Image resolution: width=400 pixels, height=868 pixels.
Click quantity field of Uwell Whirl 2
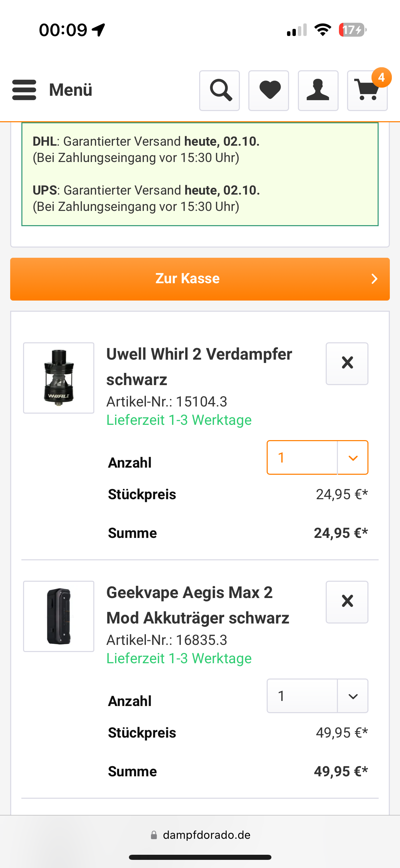(302, 458)
